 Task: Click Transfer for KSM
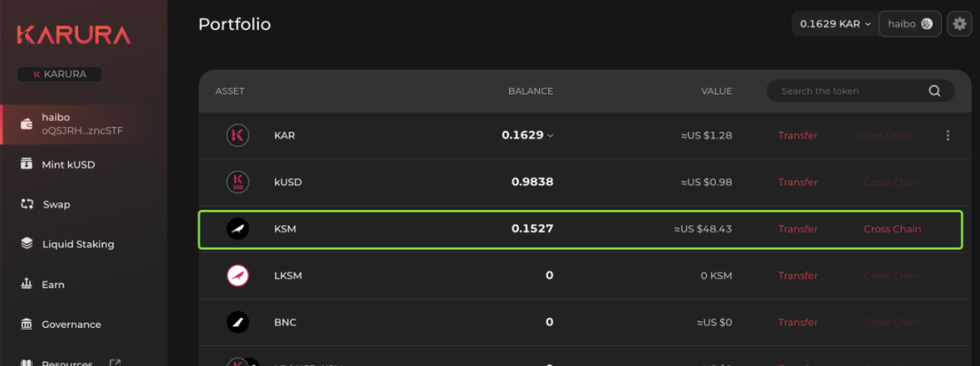[798, 229]
